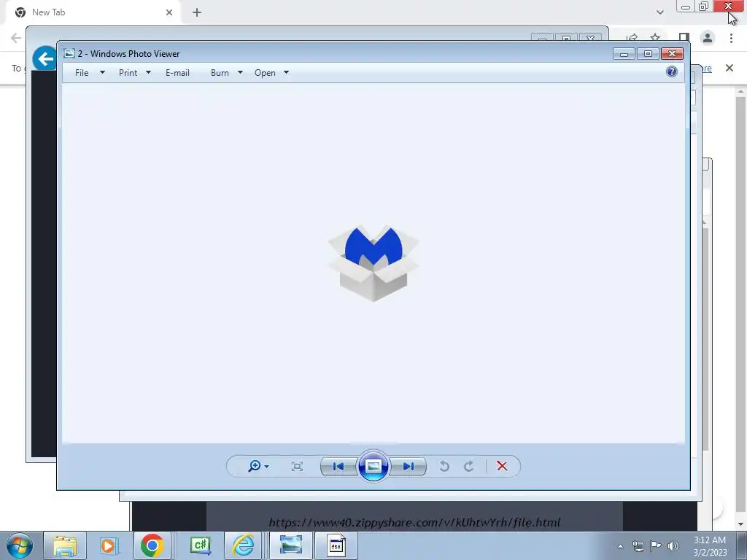Open Photo Viewer help question mark
Screen dimensions: 747x560
click(x=672, y=71)
